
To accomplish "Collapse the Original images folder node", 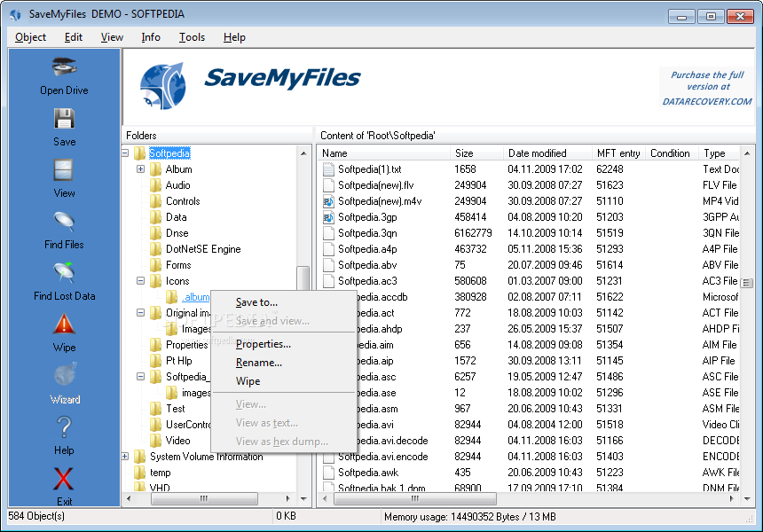I will [141, 313].
